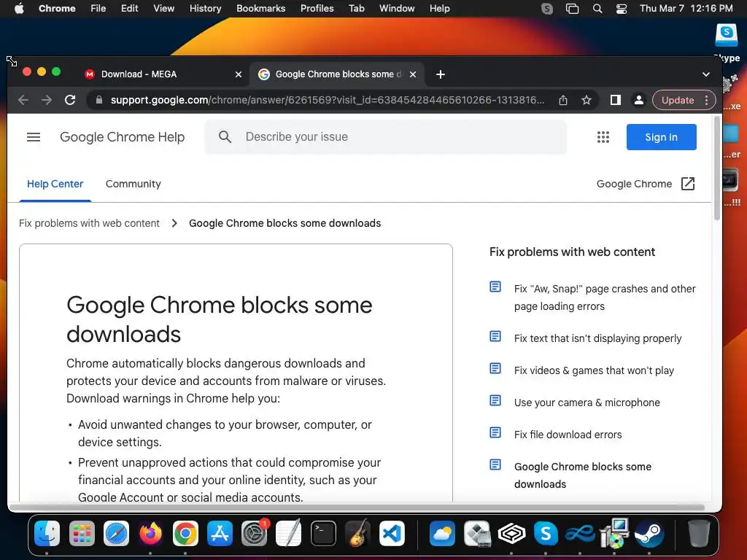Open Fix problems with web content breadcrumb
Image resolution: width=747 pixels, height=560 pixels.
click(89, 223)
